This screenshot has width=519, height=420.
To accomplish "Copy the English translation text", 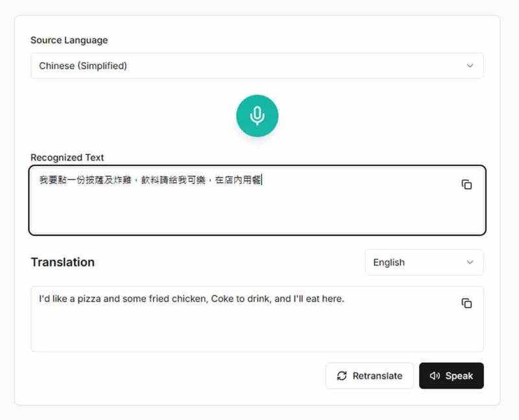I will click(466, 303).
